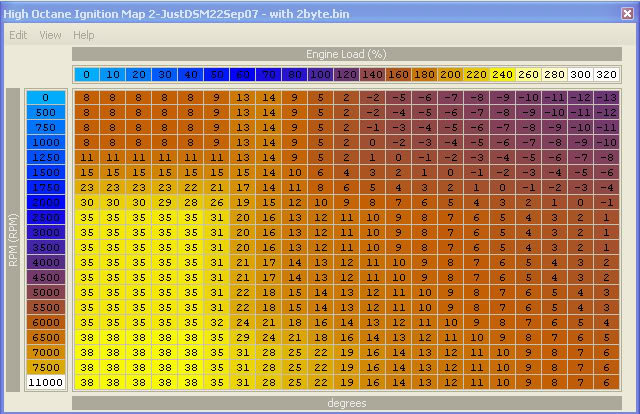Click the -13 cell at 0 RPM, load 320
640x414 pixels.
[x=606, y=98]
